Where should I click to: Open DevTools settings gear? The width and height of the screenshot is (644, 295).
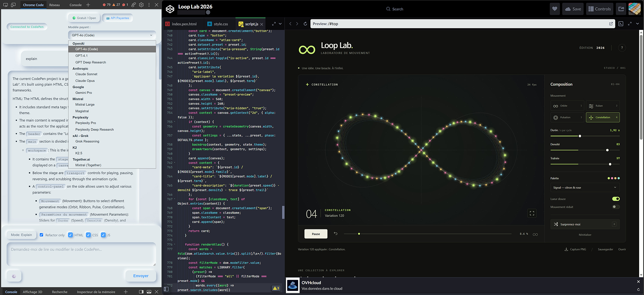click(141, 5)
